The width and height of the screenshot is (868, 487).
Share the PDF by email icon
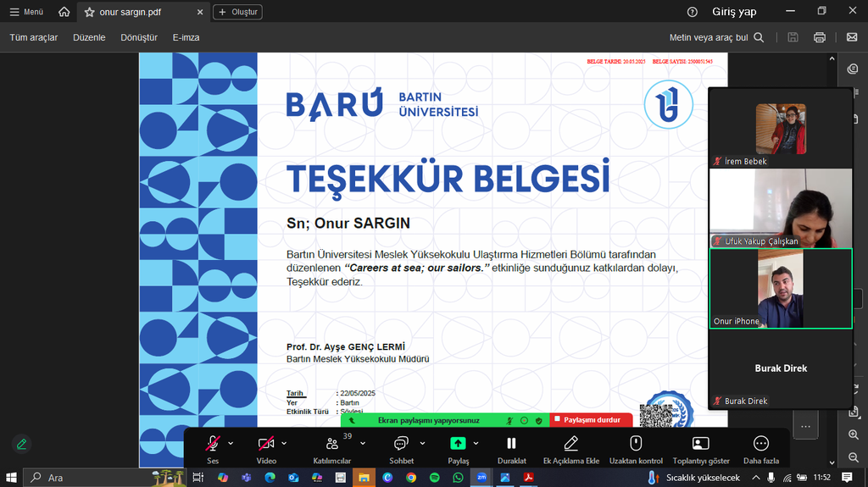tap(852, 37)
